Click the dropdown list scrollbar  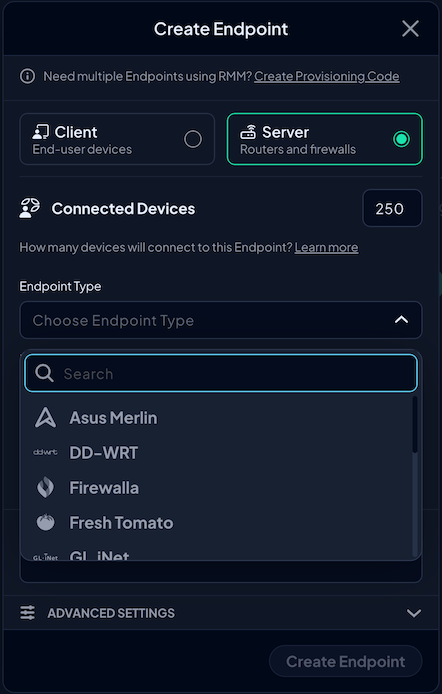click(415, 425)
